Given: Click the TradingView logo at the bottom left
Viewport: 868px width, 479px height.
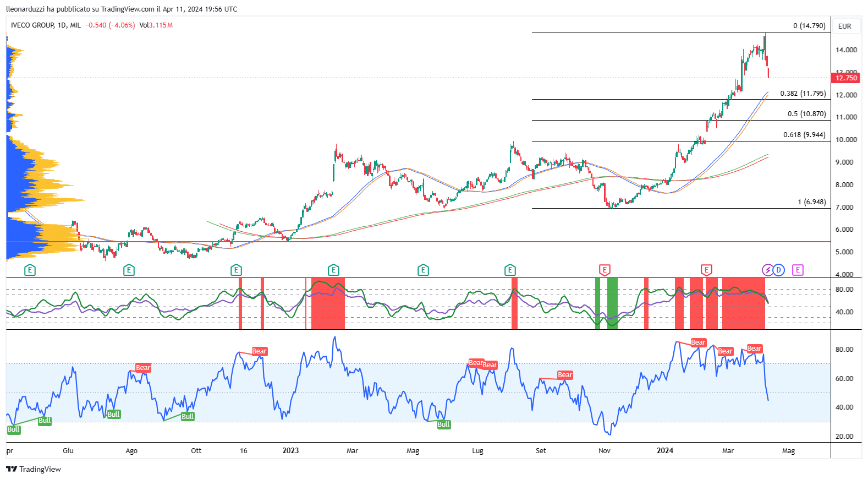Looking at the screenshot, I should click(x=34, y=469).
